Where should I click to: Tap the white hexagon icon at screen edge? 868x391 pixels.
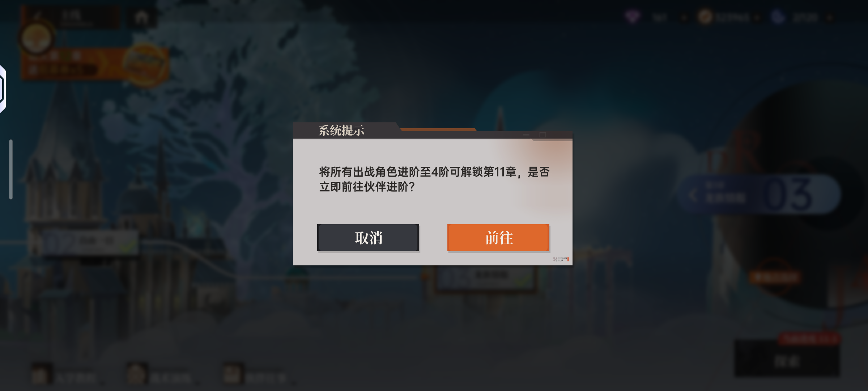[3, 89]
